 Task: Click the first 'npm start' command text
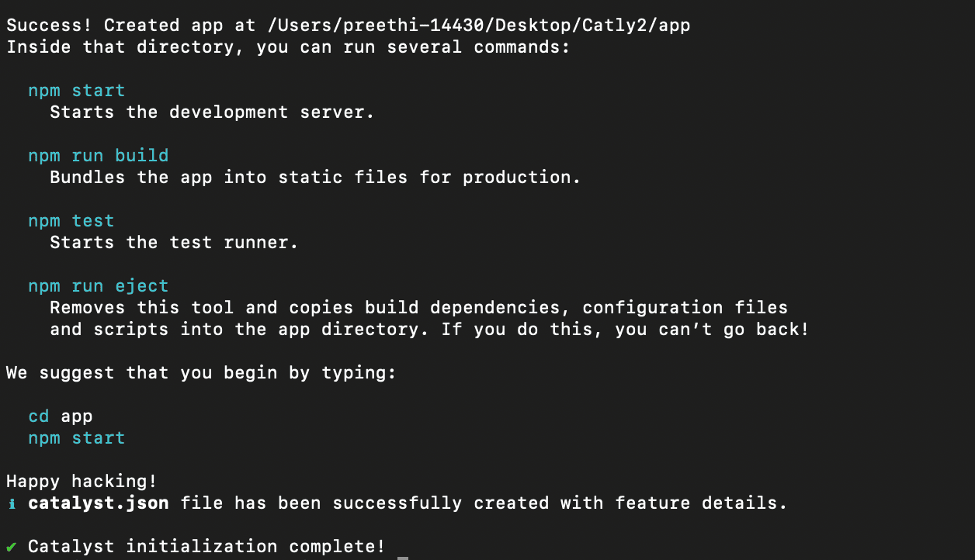pyautogui.click(x=76, y=91)
